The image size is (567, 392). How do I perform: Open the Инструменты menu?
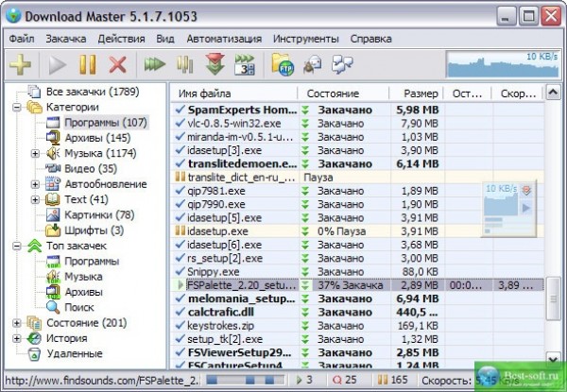click(305, 39)
